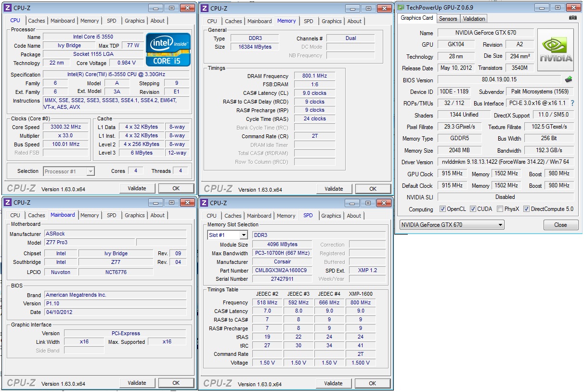Click the DRAM Frequency value '800.1 MHz'

[314, 76]
